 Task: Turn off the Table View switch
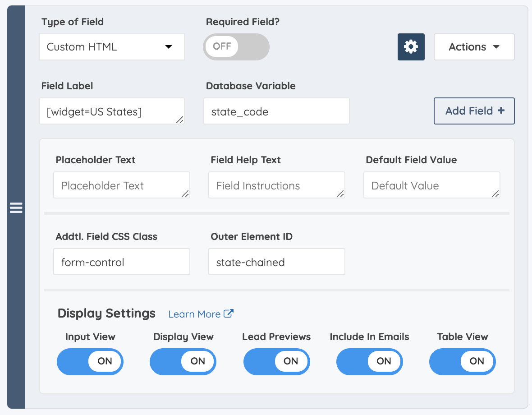click(x=462, y=361)
